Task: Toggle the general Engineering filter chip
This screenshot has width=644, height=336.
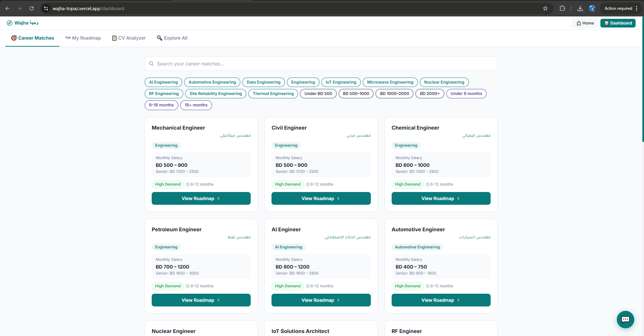Action: coord(303,82)
